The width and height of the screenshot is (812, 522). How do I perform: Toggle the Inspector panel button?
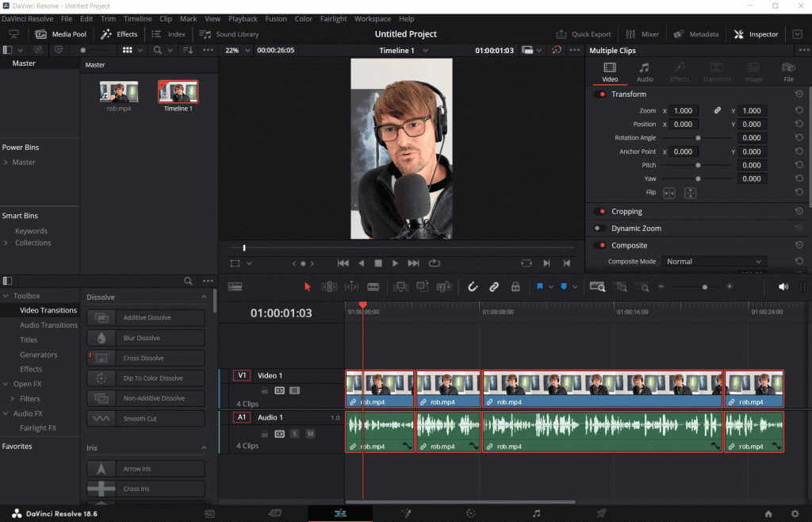coord(756,34)
